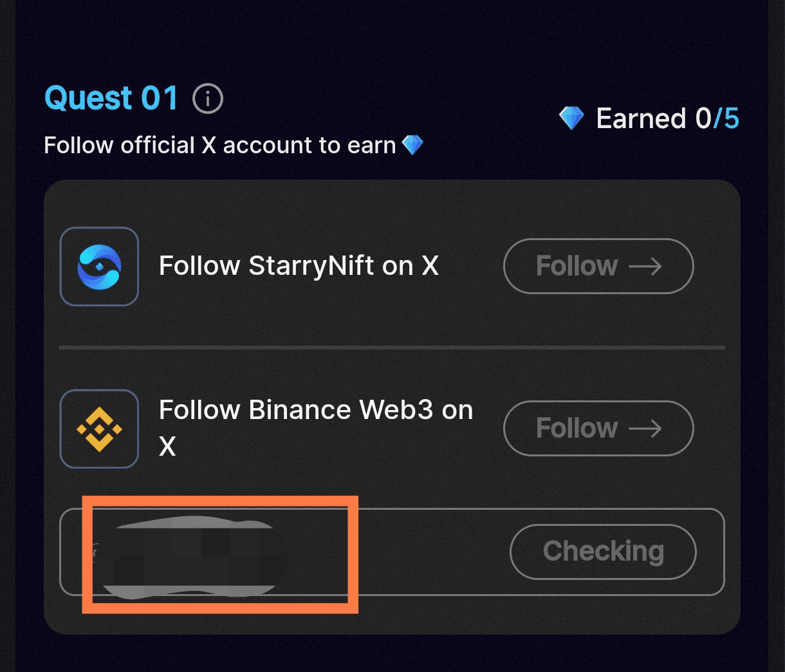Screen dimensions: 785x672
Task: Click the empty area inside the verification row
Action: point(431,552)
